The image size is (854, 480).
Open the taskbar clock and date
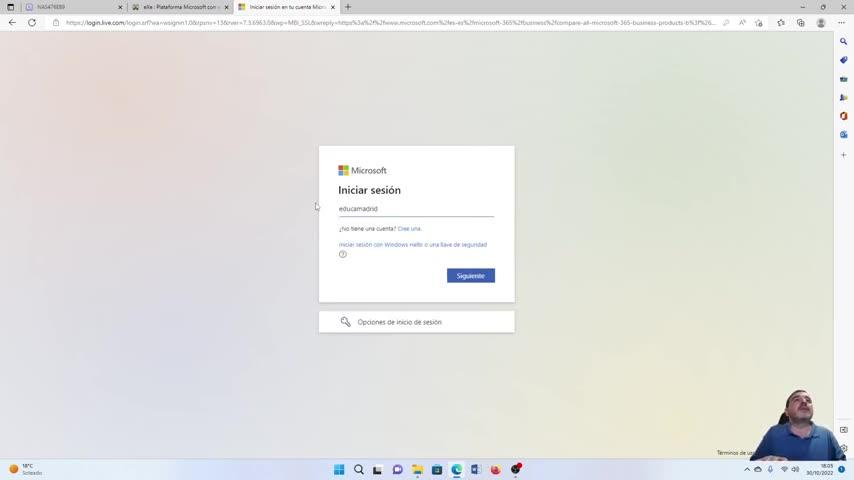click(820, 470)
